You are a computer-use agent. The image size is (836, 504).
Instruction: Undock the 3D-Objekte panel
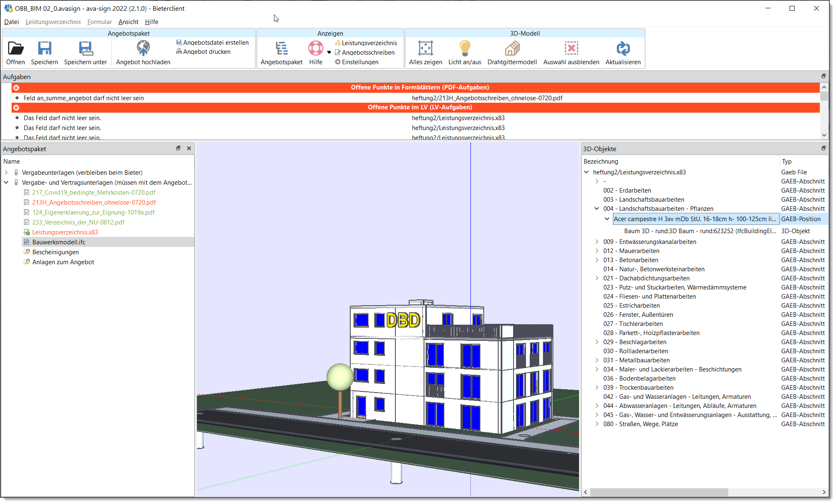coord(824,148)
